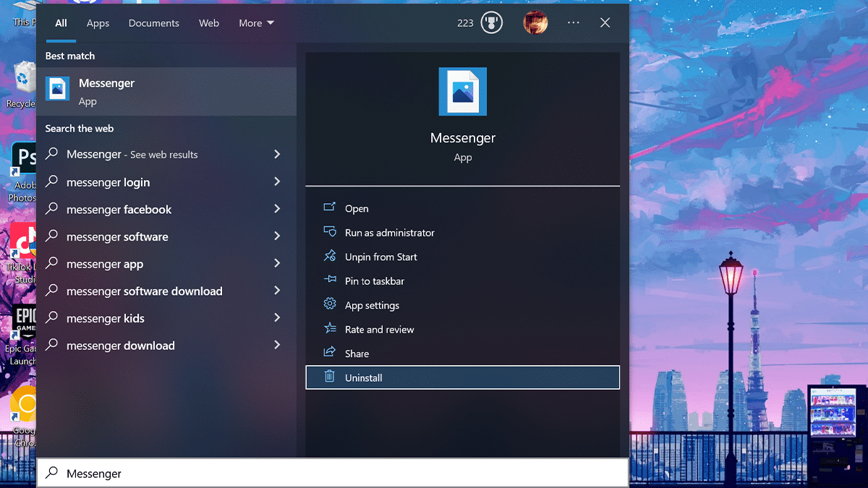Expand arrow next to messenger kids

click(277, 318)
